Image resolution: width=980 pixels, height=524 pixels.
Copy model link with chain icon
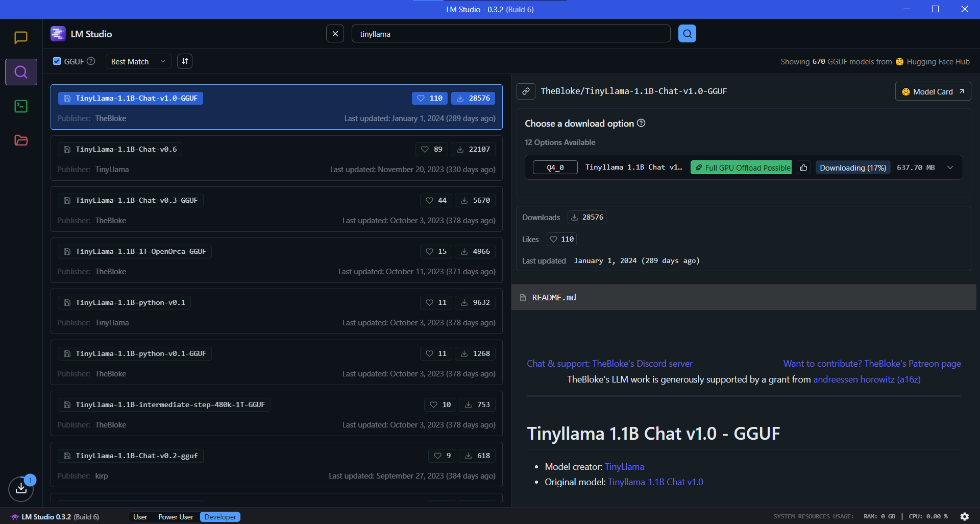tap(526, 91)
